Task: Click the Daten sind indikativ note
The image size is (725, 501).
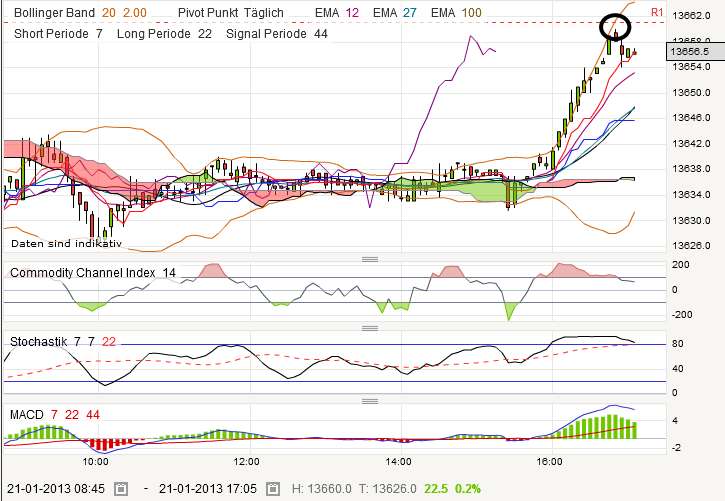Action: 66,244
